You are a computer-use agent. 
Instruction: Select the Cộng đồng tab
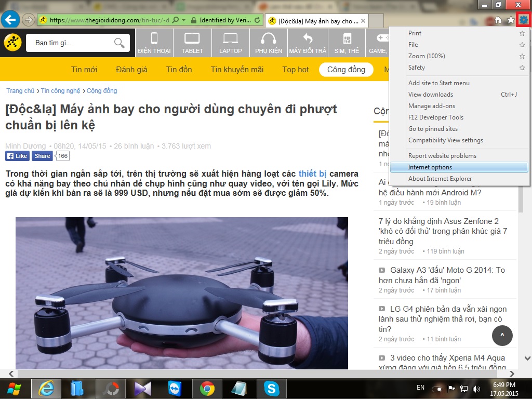346,70
